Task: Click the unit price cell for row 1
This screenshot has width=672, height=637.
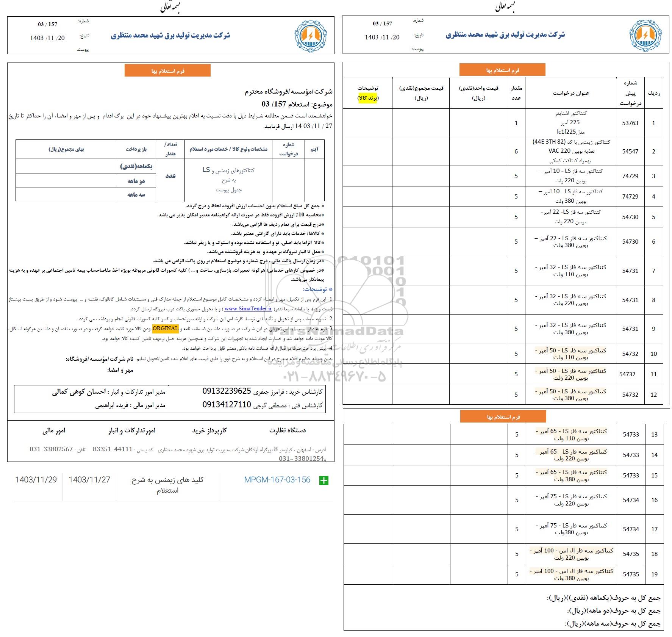Action: 478,123
